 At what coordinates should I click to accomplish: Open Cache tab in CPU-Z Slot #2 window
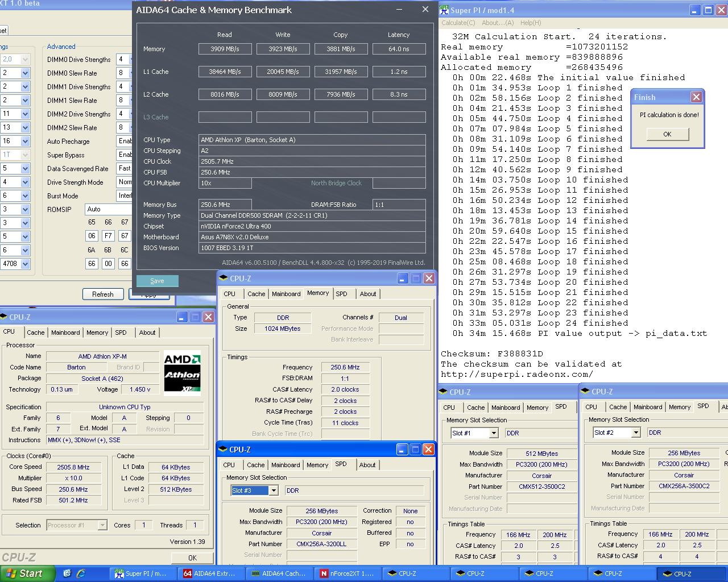(618, 407)
